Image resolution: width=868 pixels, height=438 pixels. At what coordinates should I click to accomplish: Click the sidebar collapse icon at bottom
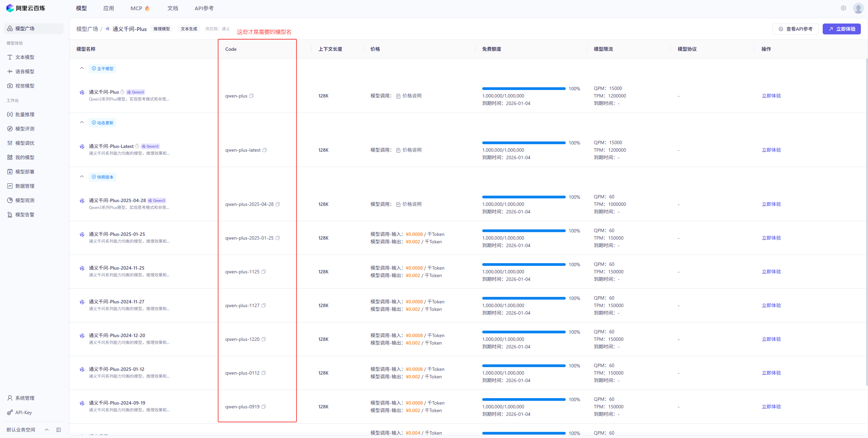pos(59,430)
